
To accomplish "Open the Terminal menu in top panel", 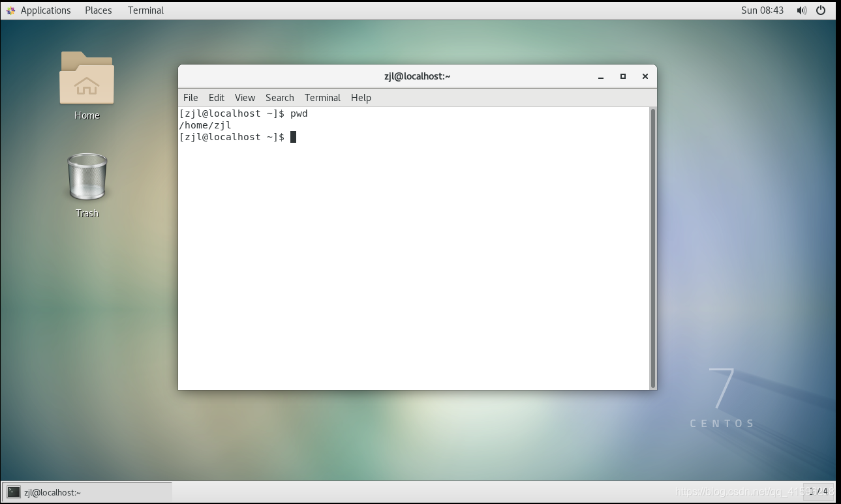I will tap(145, 10).
